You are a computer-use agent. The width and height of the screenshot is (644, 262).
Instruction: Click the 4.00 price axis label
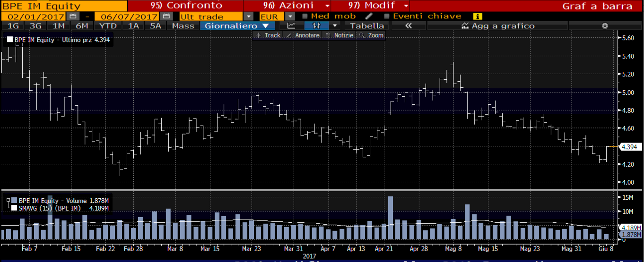click(x=629, y=182)
